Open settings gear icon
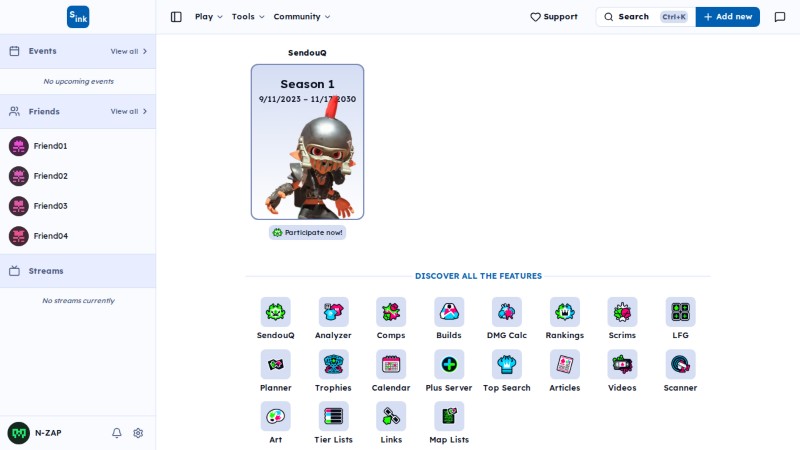 tap(138, 433)
